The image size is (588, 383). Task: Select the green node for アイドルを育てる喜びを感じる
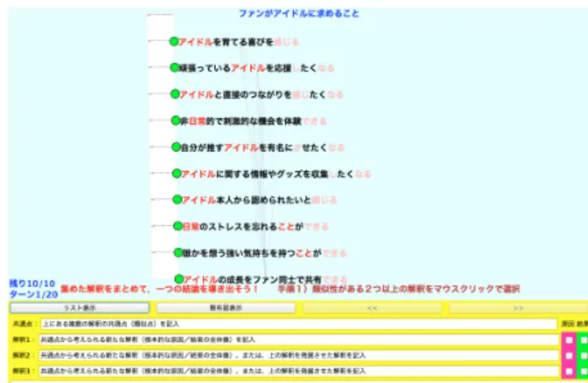174,41
